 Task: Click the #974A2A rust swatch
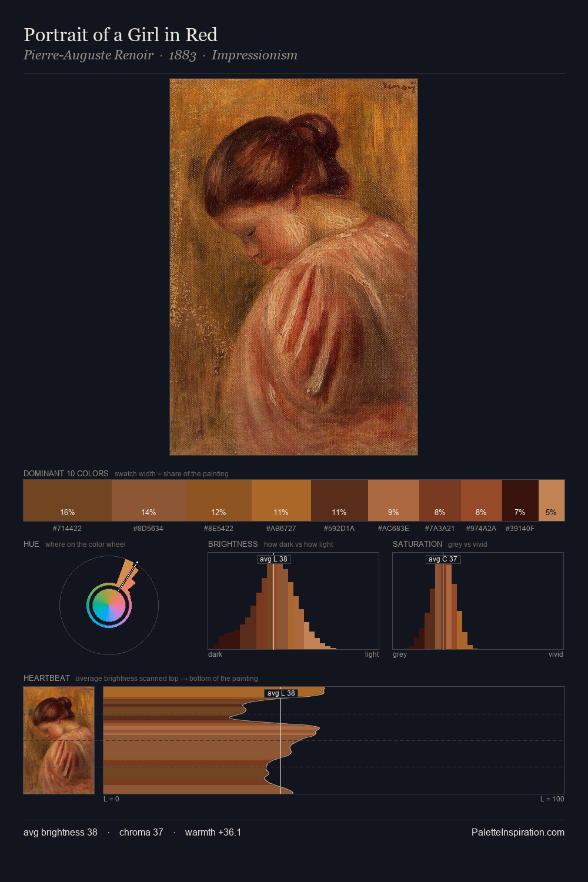click(x=482, y=500)
